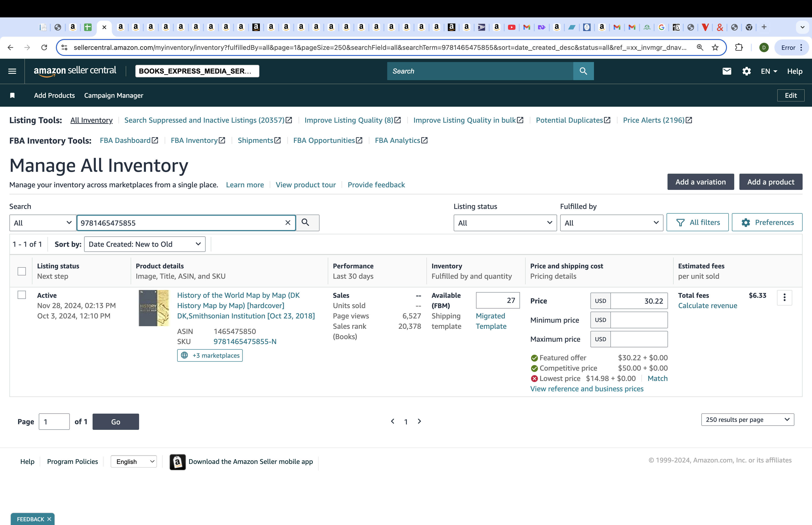This screenshot has width=812, height=525.
Task: Open the tab search dropdown arrow
Action: (x=802, y=27)
